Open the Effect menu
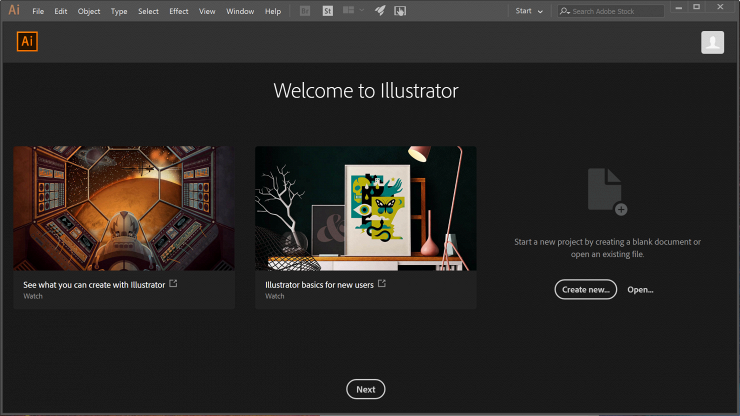Screen dimensions: 740x416 coord(179,11)
